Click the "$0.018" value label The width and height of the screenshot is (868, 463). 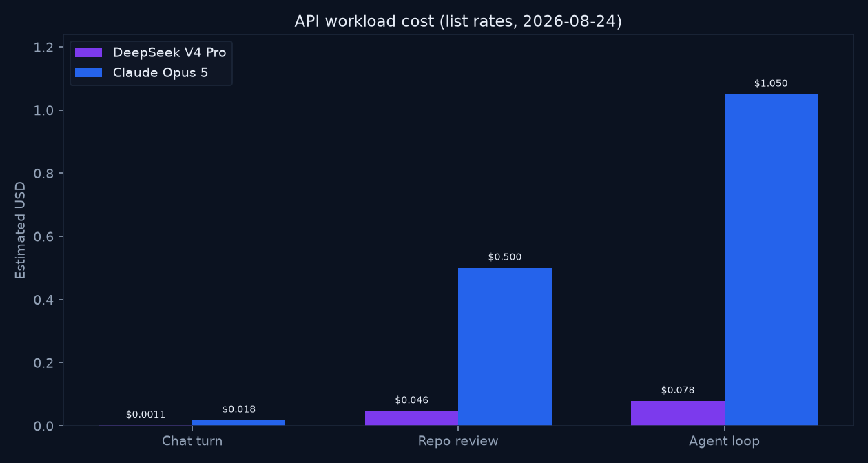239,409
